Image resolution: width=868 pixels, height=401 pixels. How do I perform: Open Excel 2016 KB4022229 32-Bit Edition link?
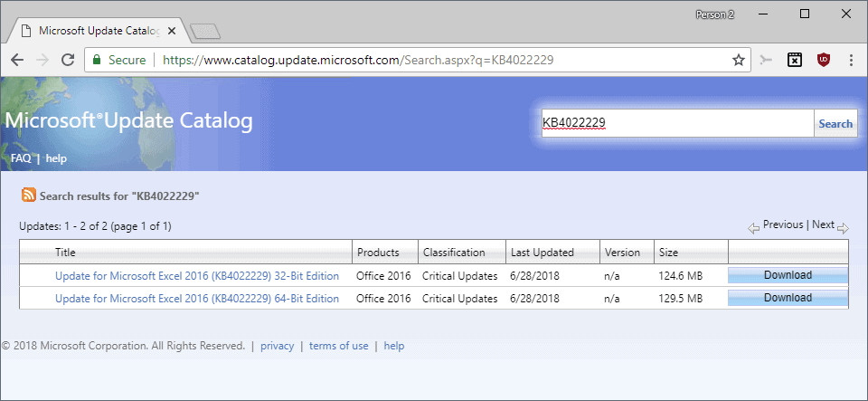[197, 276]
